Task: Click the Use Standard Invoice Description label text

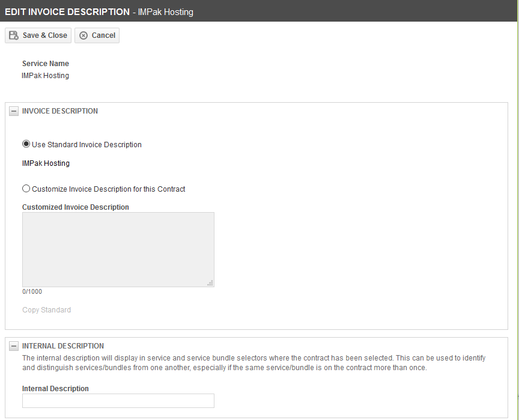Action: (86, 145)
